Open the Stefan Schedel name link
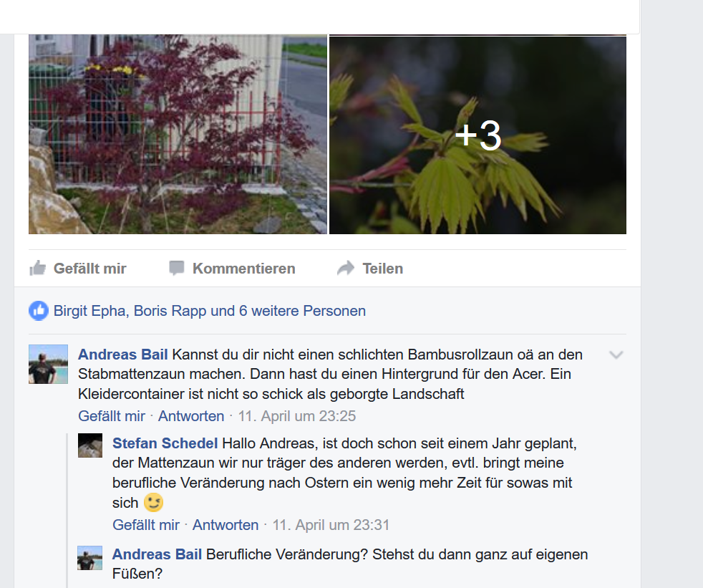 click(165, 443)
